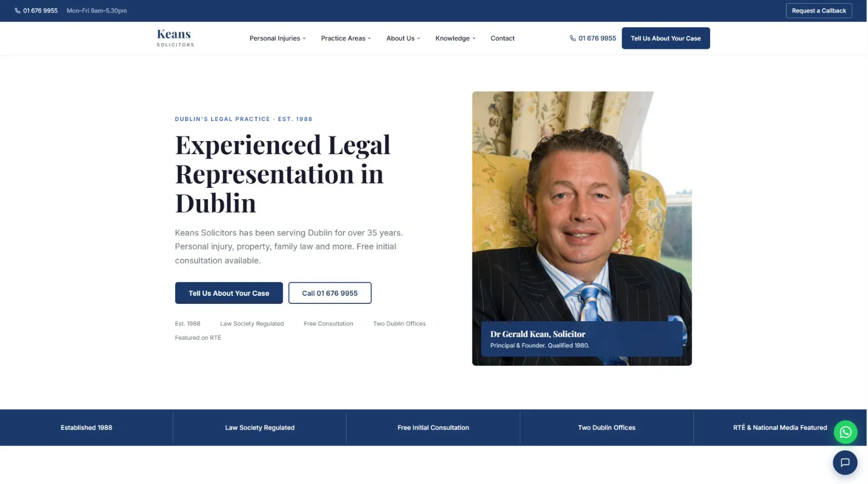Click the Featured on RTÉ text
The height and width of the screenshot is (484, 868).
198,337
